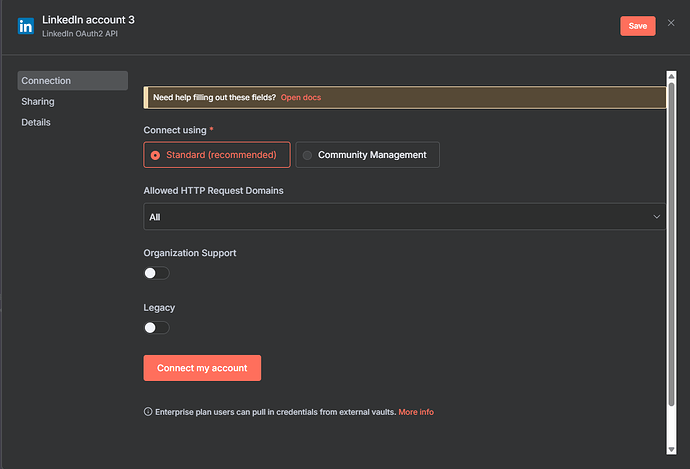Click Connect my account button

coord(202,368)
